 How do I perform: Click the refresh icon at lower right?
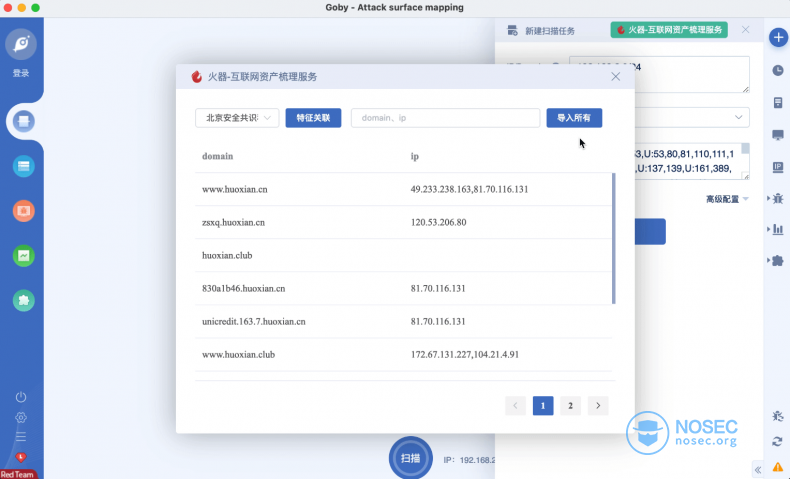(x=777, y=441)
